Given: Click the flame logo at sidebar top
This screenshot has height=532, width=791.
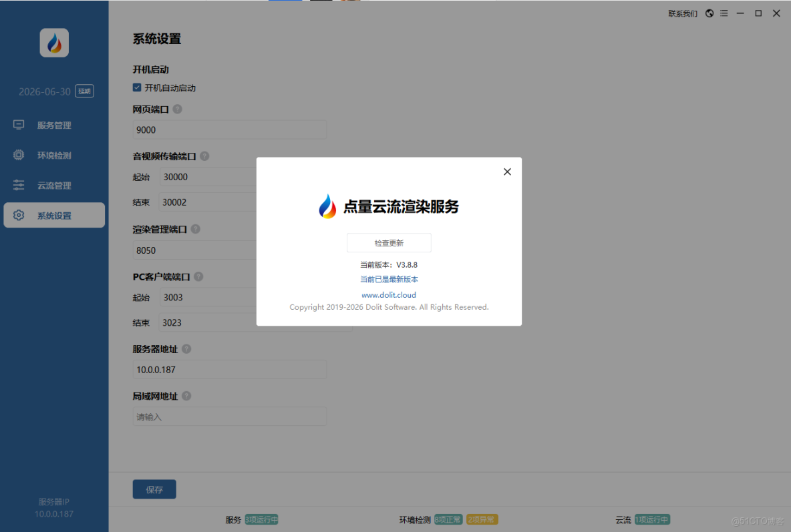Looking at the screenshot, I should tap(54, 43).
